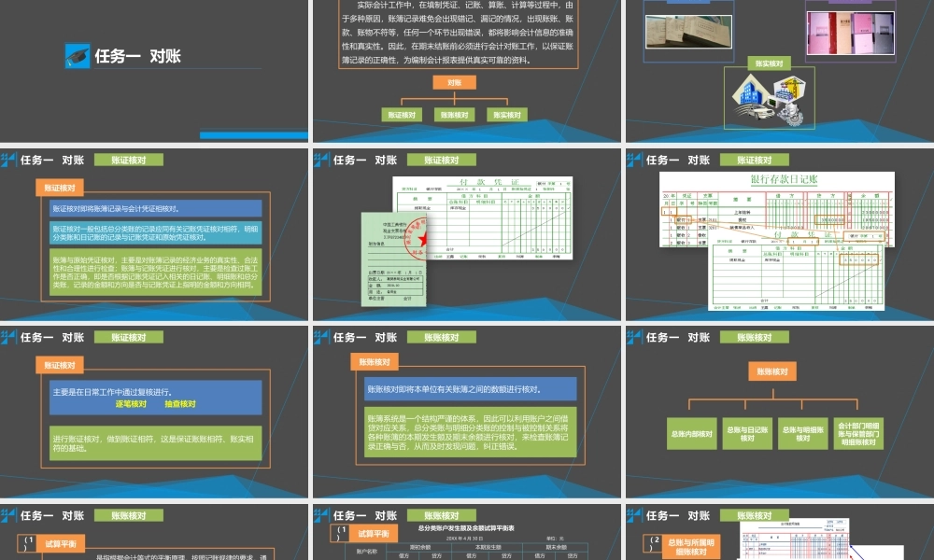Viewport: 934px width, 560px height.
Task: Click the blue building graphic under 账实核对
Action: (749, 92)
